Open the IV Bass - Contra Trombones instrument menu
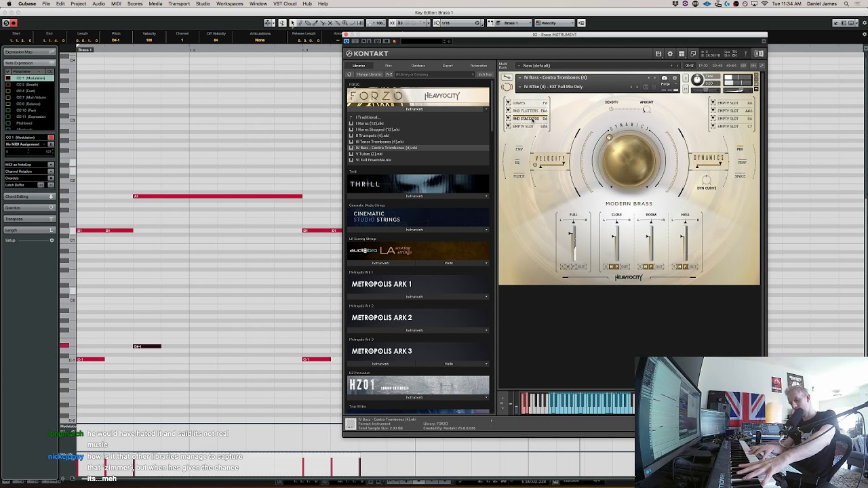This screenshot has height=488, width=868. click(519, 77)
